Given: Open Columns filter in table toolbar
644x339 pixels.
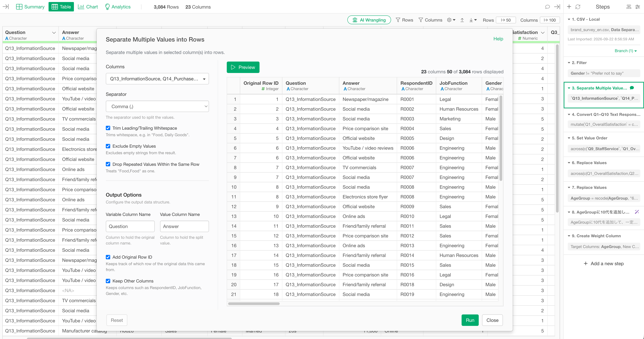Looking at the screenshot, I should click(430, 20).
